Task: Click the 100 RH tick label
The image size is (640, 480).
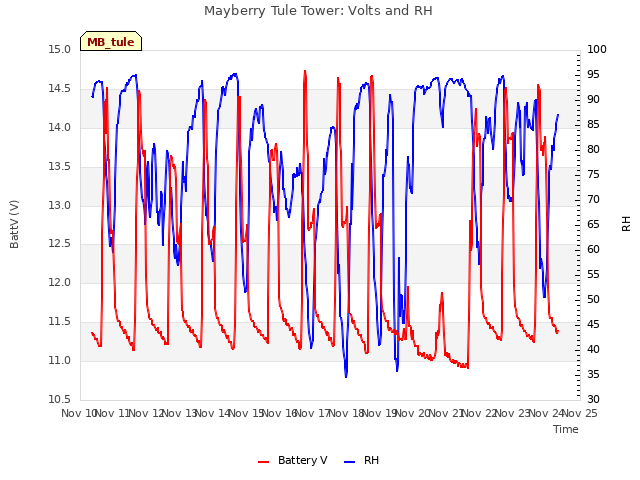Action: (597, 50)
